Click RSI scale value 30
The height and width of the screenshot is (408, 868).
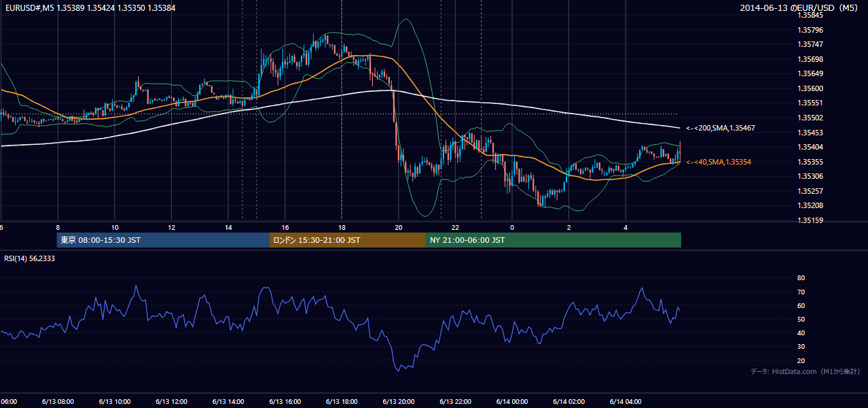(801, 347)
